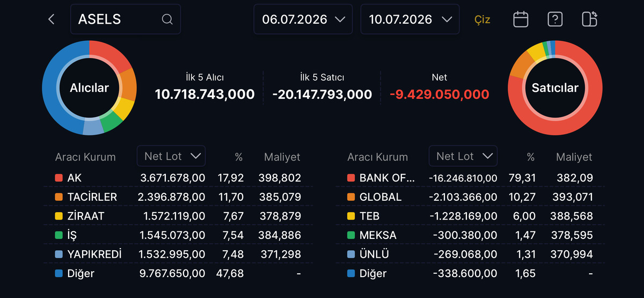Select the TACİRLER buyer row
The image size is (644, 298).
click(178, 197)
